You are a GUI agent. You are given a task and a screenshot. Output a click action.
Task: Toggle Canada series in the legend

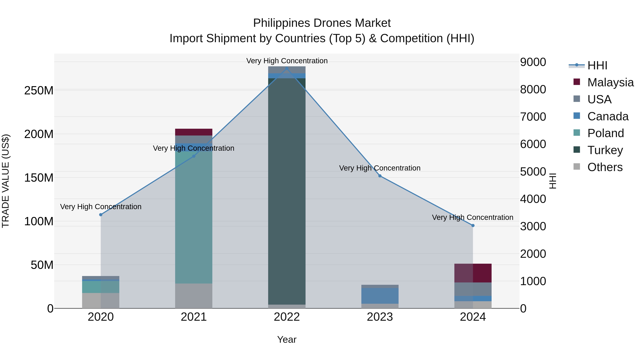click(x=601, y=116)
